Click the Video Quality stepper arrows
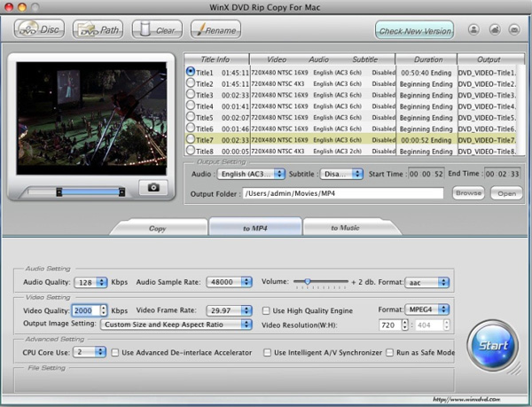 104,310
